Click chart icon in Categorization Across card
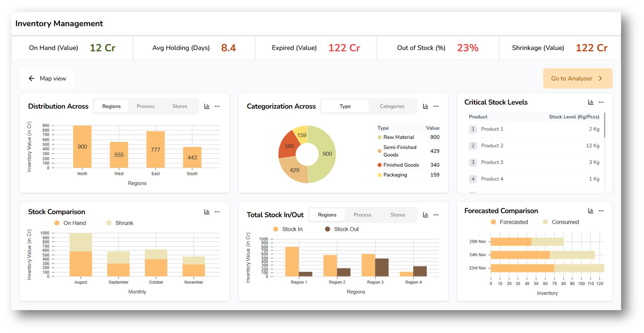The height and width of the screenshot is (333, 644). click(x=425, y=106)
